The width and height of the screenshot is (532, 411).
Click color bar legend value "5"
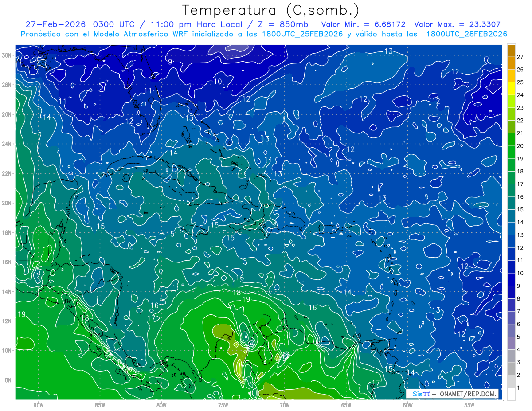518,337
